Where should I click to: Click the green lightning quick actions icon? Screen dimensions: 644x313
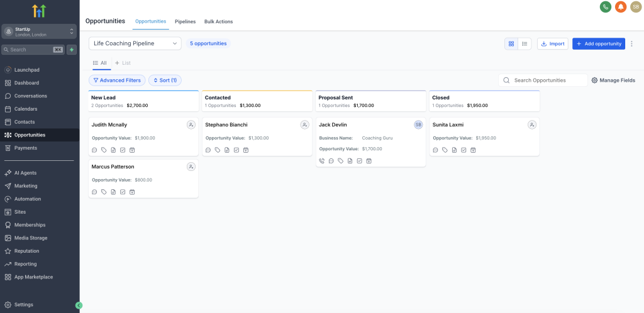pyautogui.click(x=72, y=50)
